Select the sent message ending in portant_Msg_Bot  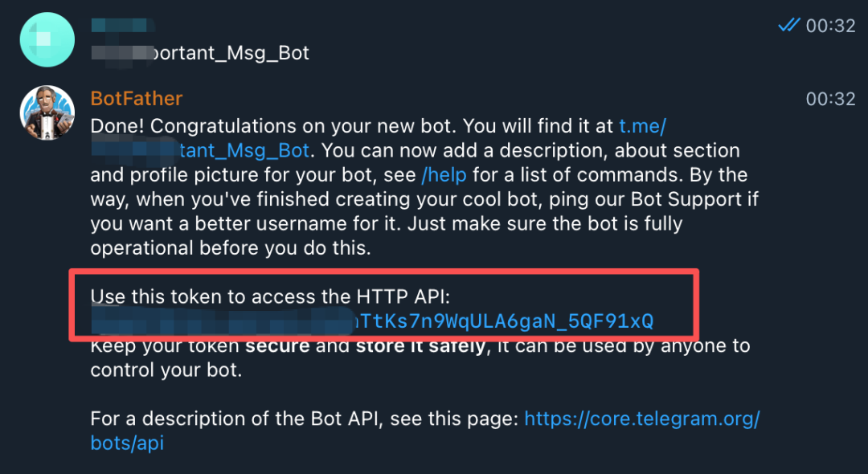coord(229,53)
